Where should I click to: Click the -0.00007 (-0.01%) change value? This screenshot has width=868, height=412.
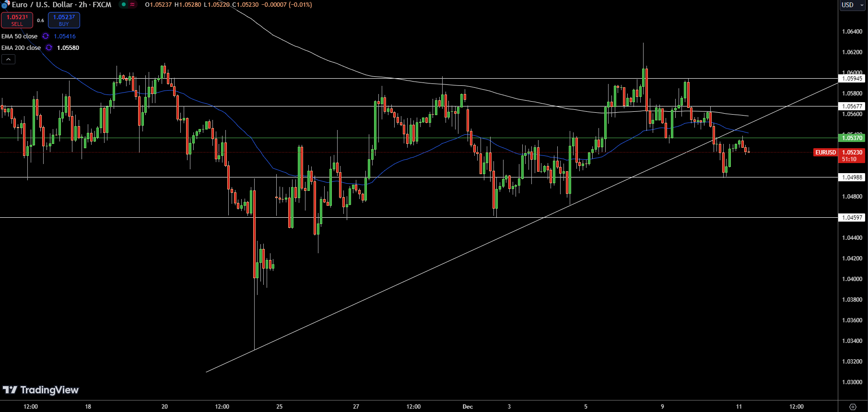[287, 5]
